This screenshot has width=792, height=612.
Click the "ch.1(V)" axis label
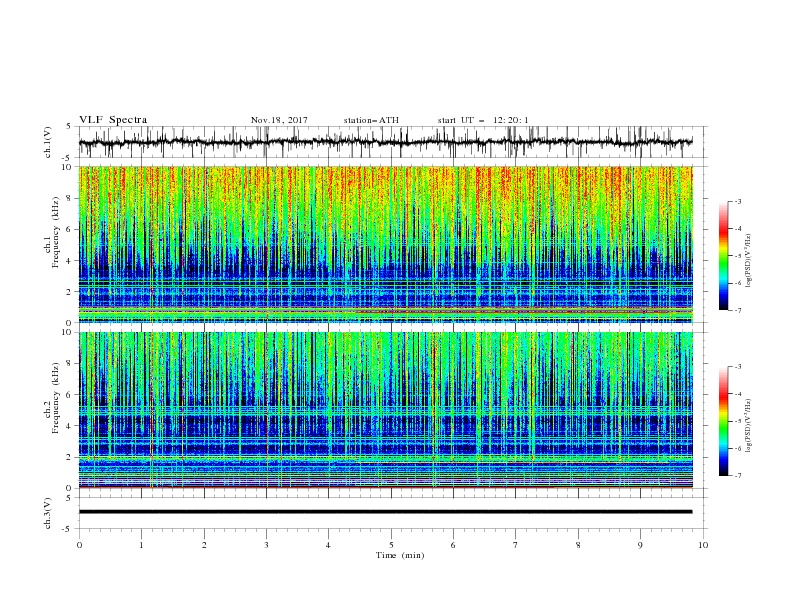(x=48, y=144)
